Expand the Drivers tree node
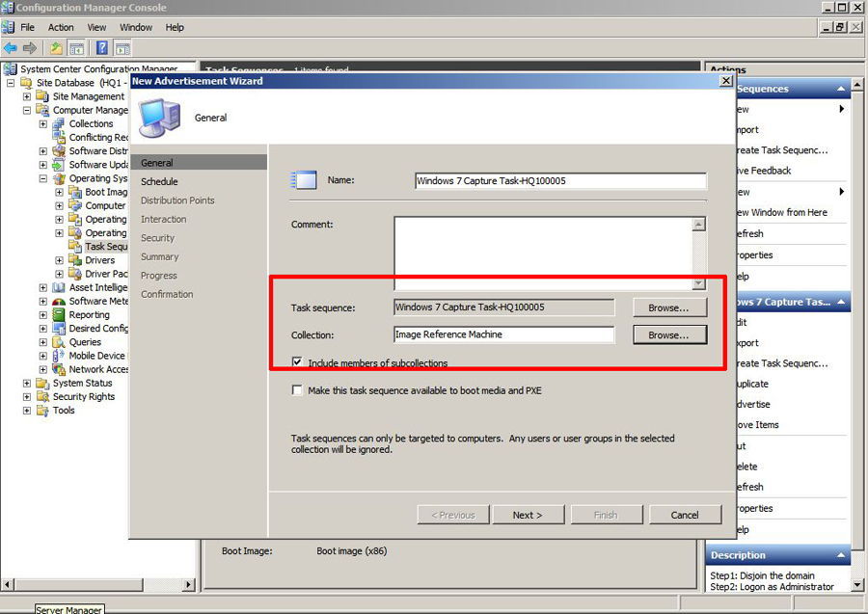Image resolution: width=868 pixels, height=614 pixels. [59, 260]
